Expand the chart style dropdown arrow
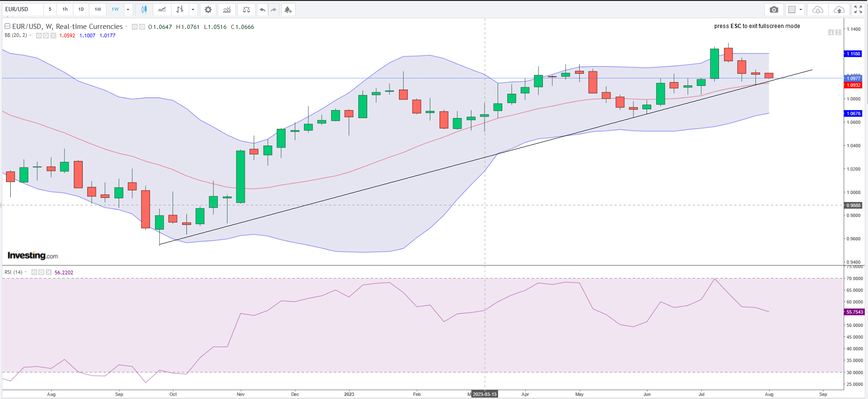 (193, 9)
